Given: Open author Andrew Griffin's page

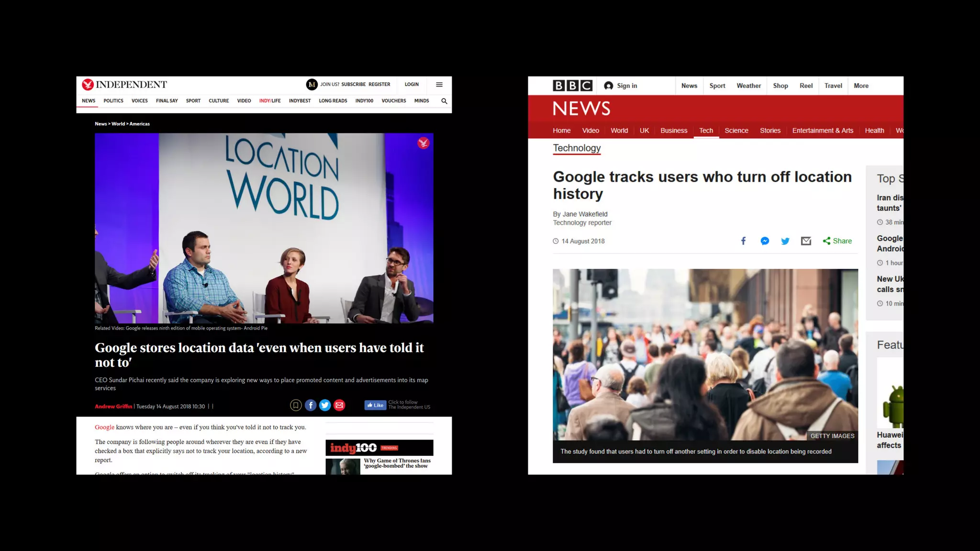Looking at the screenshot, I should (113, 407).
